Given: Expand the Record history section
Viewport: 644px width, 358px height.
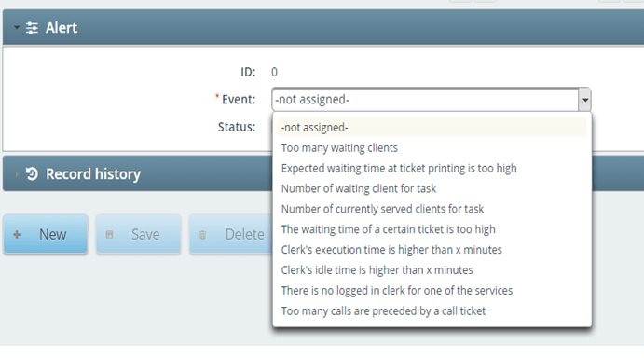Looking at the screenshot, I should (17, 173).
